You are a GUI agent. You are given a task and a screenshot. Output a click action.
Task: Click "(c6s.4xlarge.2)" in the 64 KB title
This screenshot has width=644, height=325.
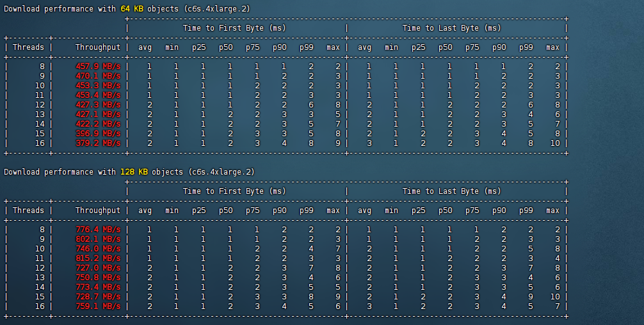point(217,8)
